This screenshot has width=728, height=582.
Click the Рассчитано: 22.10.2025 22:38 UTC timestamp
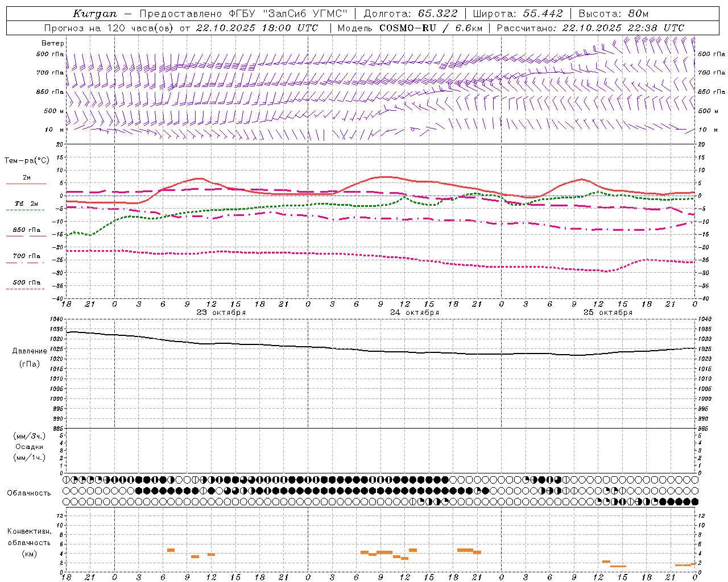(590, 28)
